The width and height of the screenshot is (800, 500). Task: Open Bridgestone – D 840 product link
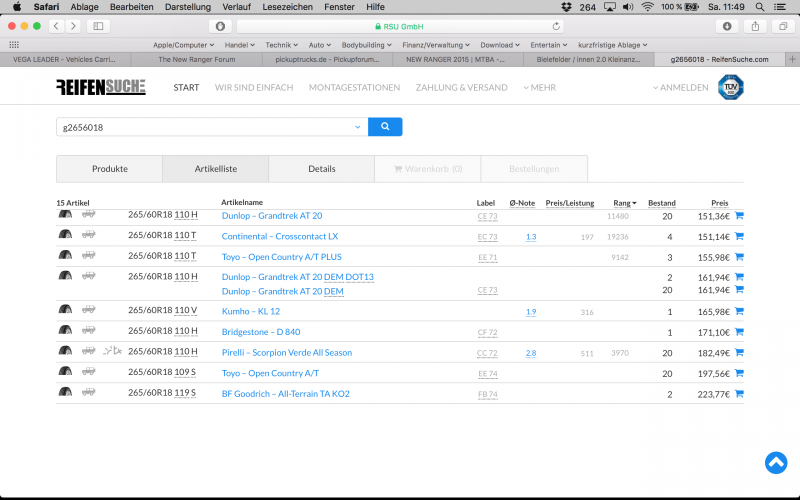click(x=261, y=332)
